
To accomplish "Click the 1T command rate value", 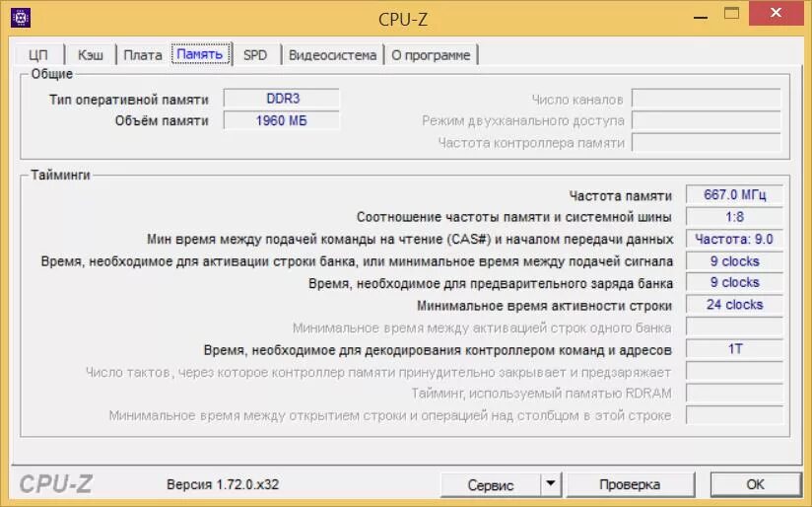I will point(734,349).
